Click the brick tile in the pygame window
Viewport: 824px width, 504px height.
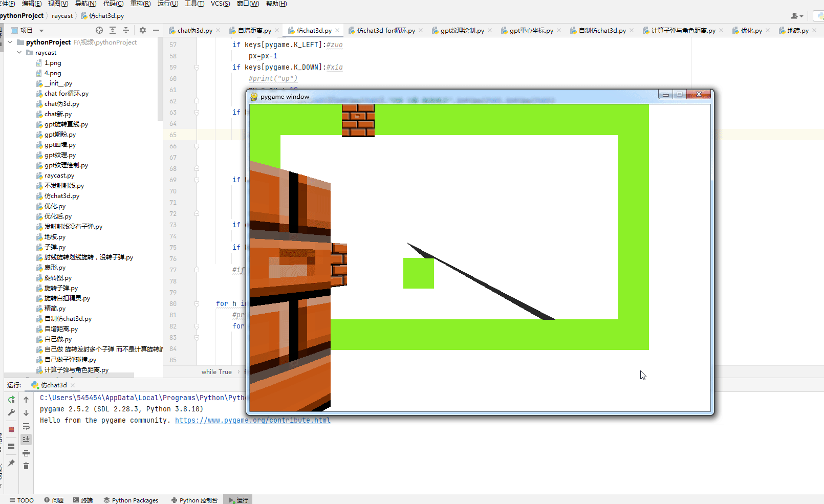[x=358, y=121]
